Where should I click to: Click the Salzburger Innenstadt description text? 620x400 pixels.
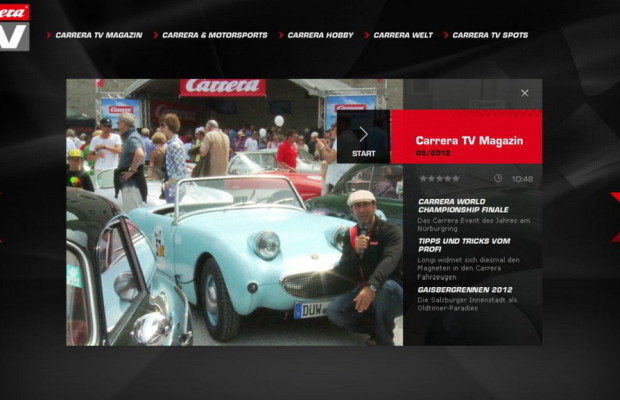467,304
